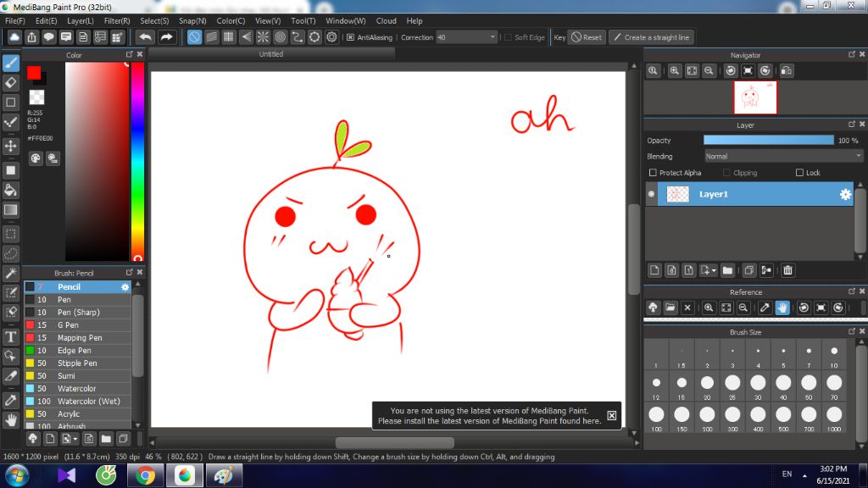Screen dimensions: 868x488
Task: Show hidden system tray icons
Action: [804, 474]
